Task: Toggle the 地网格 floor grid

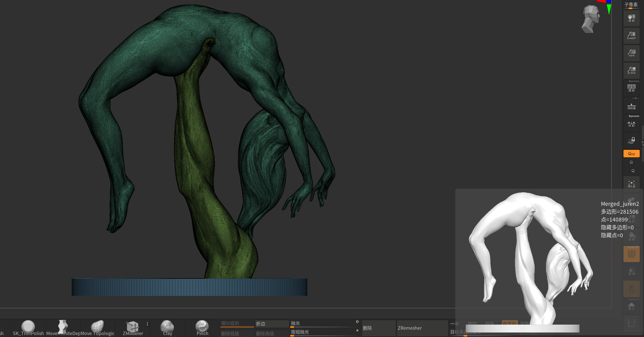Action: (631, 106)
